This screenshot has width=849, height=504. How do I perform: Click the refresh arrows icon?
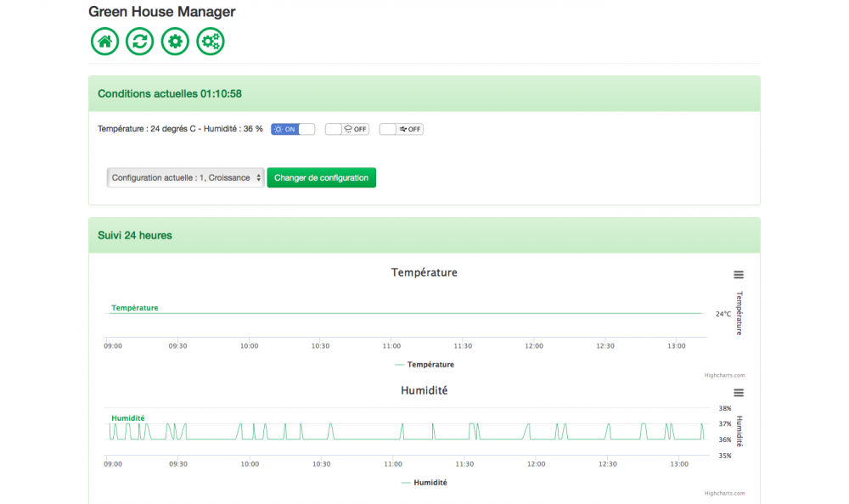140,41
